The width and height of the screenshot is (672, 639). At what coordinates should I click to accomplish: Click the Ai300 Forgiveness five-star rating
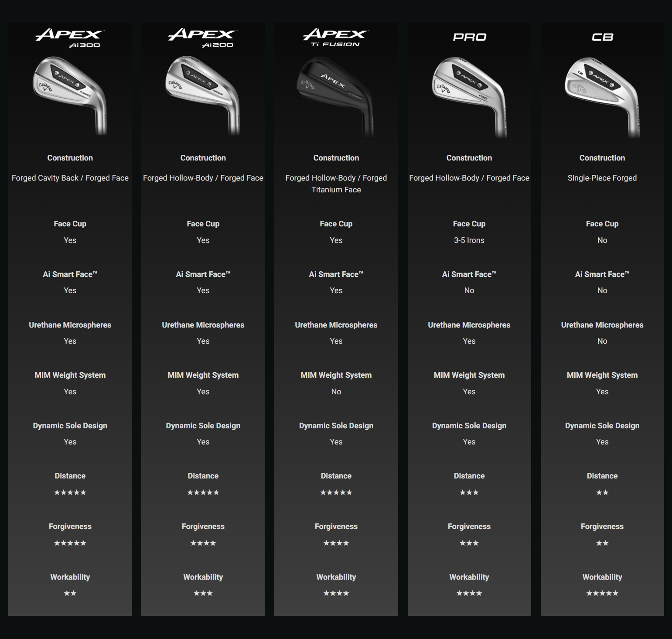point(70,543)
